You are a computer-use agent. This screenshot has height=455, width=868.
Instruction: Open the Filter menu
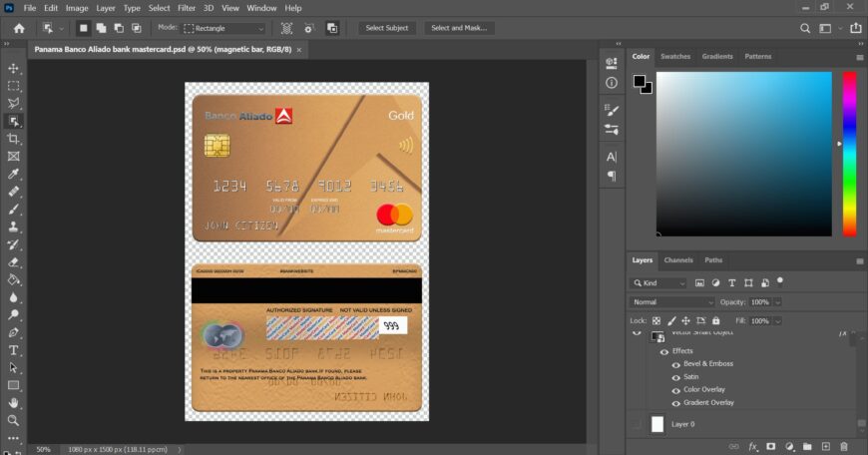pyautogui.click(x=187, y=8)
